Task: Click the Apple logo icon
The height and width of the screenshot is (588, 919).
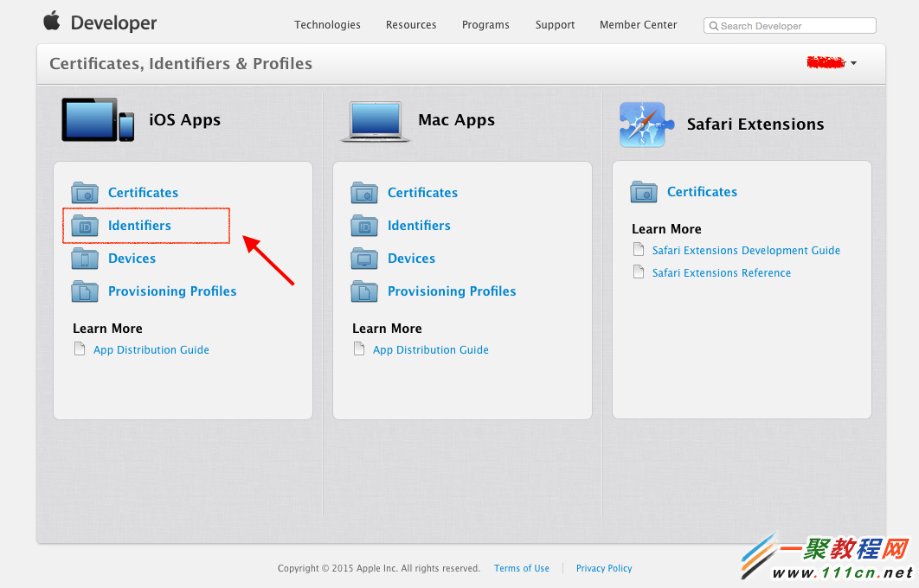Action: click(x=52, y=21)
